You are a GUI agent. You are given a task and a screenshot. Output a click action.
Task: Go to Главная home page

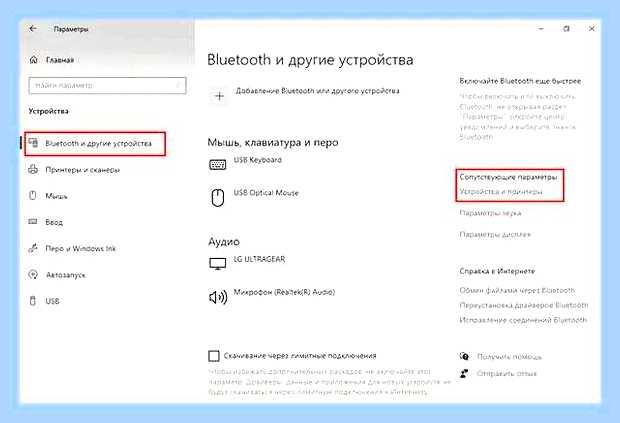(60, 60)
